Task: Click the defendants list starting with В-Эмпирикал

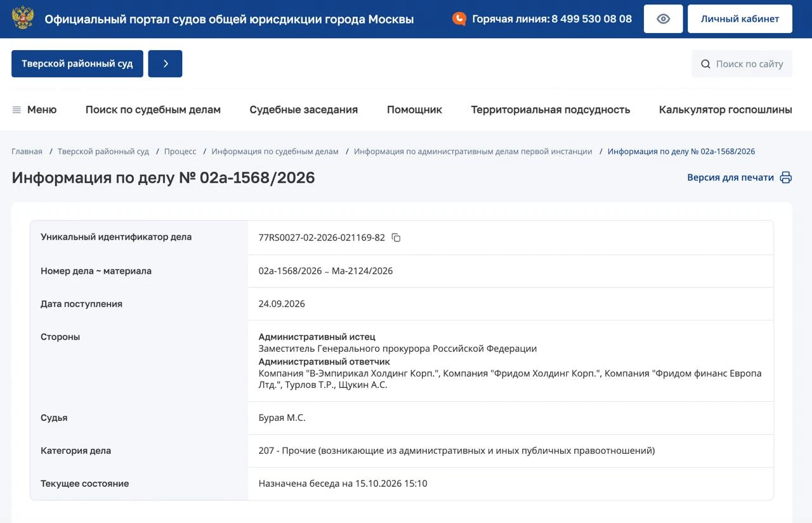Action: click(x=510, y=379)
